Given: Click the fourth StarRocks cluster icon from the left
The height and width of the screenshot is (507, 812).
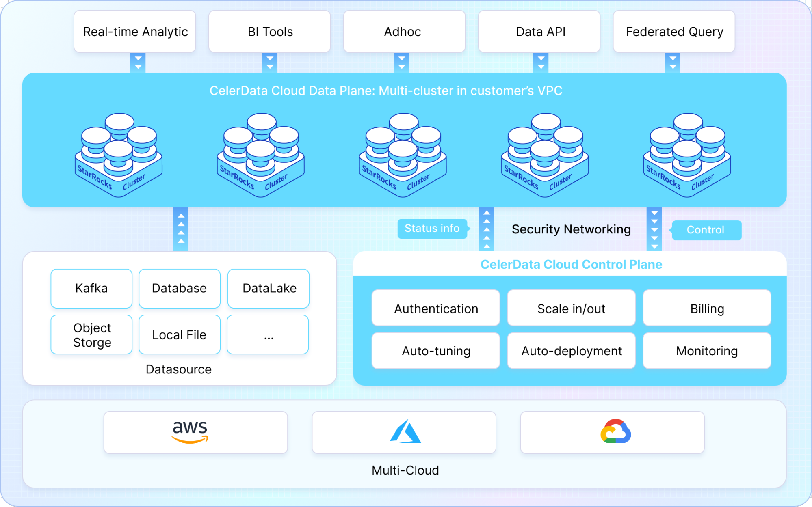Looking at the screenshot, I should (x=545, y=155).
